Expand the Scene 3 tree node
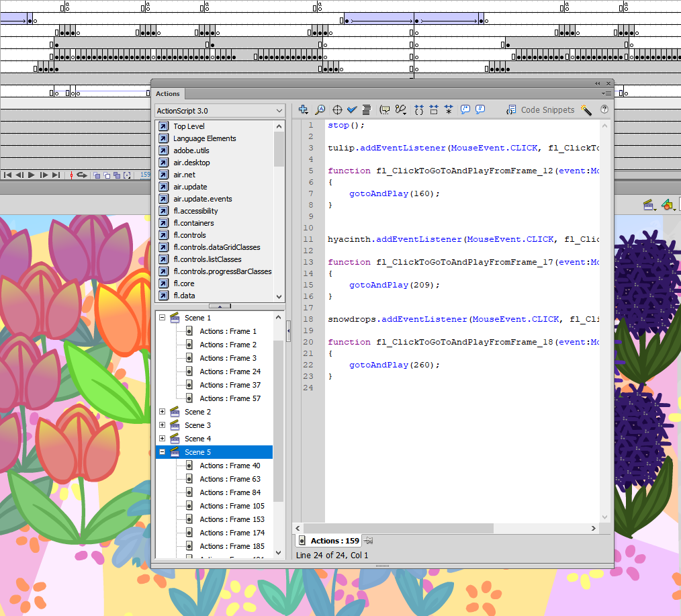 [x=162, y=425]
